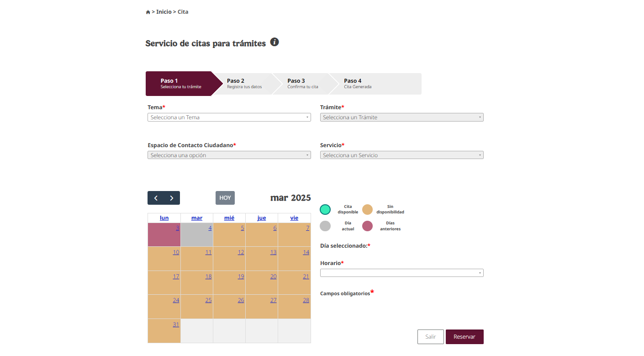
Task: Advance to next month with right arrow
Action: click(172, 198)
